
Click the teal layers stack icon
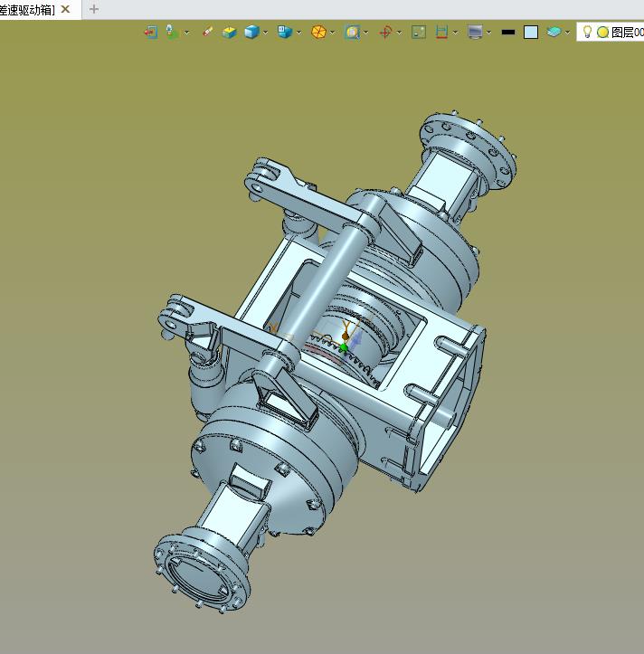[x=554, y=32]
